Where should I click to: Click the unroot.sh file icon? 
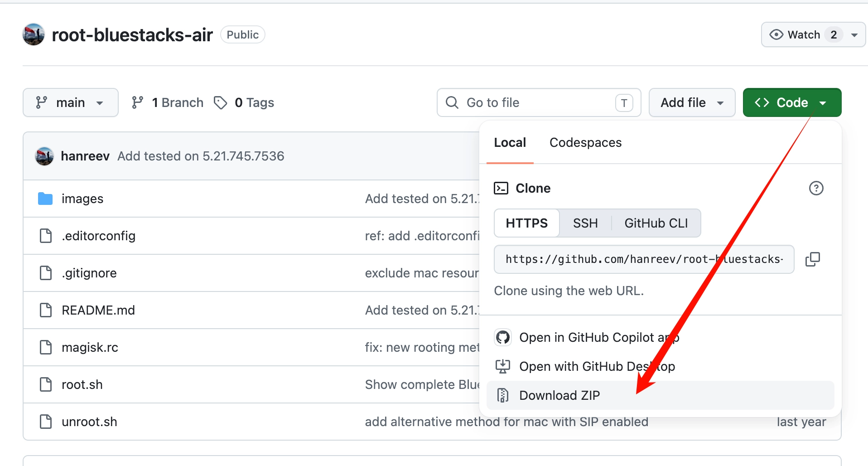click(46, 422)
